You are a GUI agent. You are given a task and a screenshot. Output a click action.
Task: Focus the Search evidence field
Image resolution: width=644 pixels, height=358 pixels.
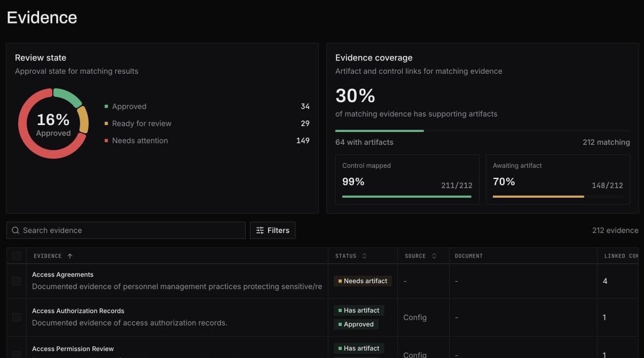(126, 230)
